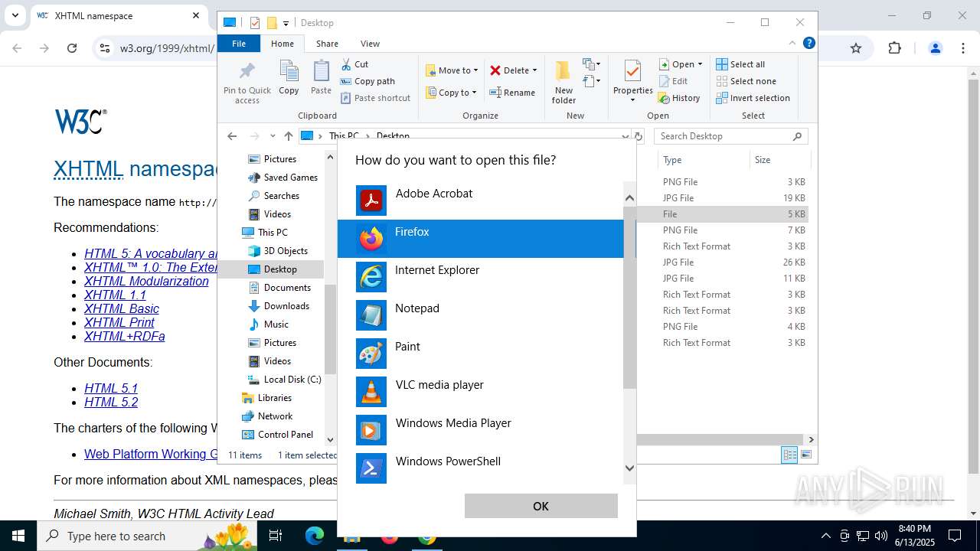Click Select all in ribbon
The image size is (980, 551).
point(740,64)
